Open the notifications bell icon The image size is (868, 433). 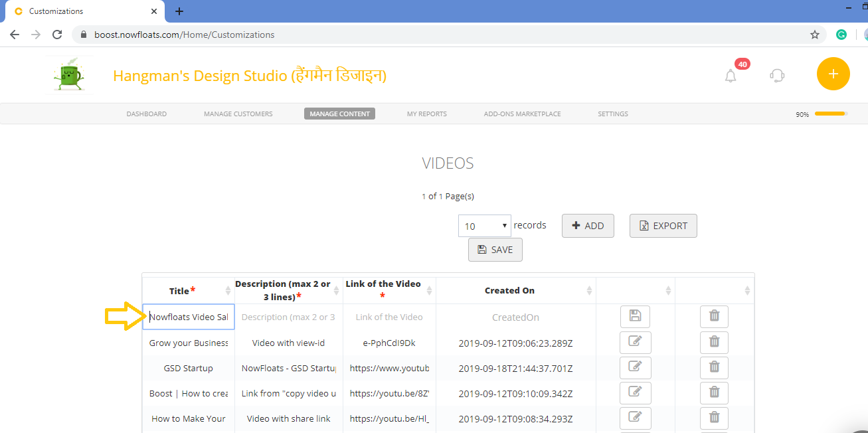coord(731,76)
